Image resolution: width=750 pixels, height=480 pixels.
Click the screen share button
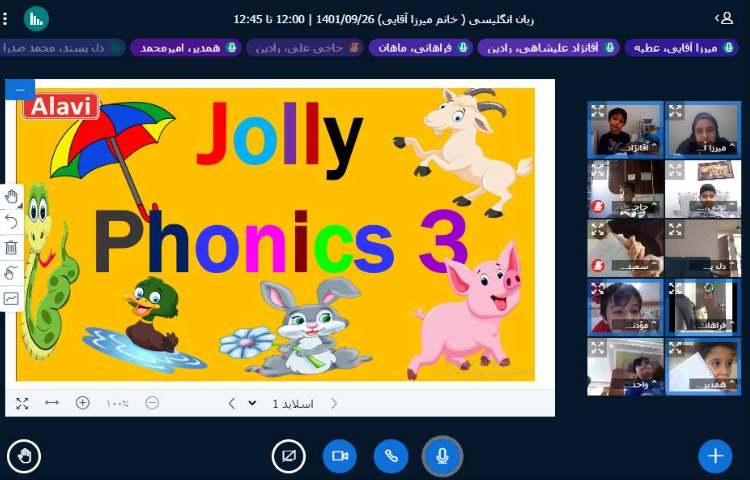click(x=288, y=456)
